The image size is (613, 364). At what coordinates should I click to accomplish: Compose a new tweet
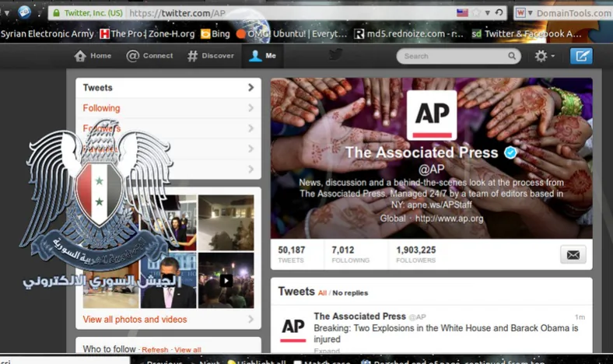[x=581, y=56]
